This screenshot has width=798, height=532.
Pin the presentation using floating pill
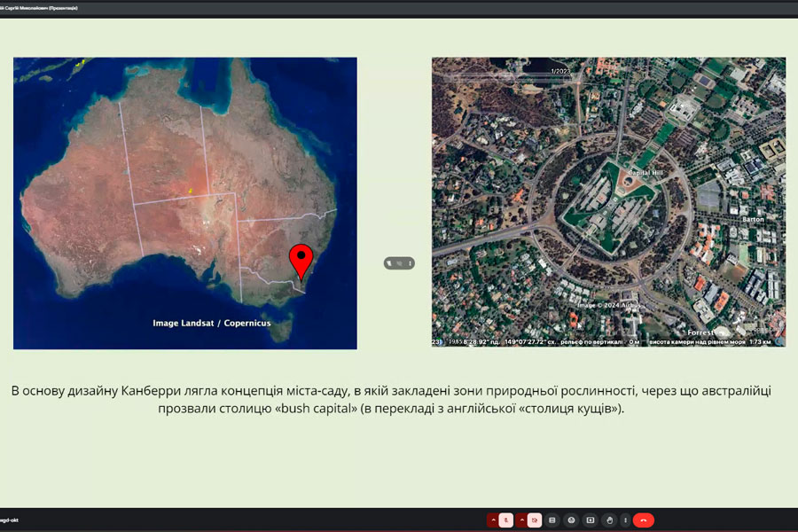(390, 263)
